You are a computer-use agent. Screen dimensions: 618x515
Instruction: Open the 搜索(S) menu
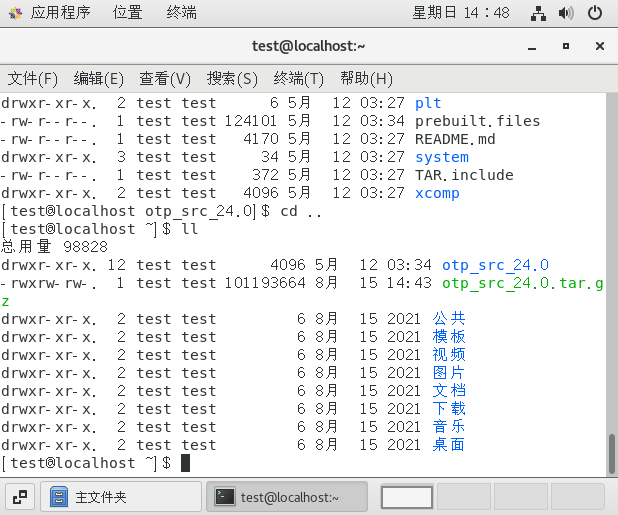coord(232,78)
